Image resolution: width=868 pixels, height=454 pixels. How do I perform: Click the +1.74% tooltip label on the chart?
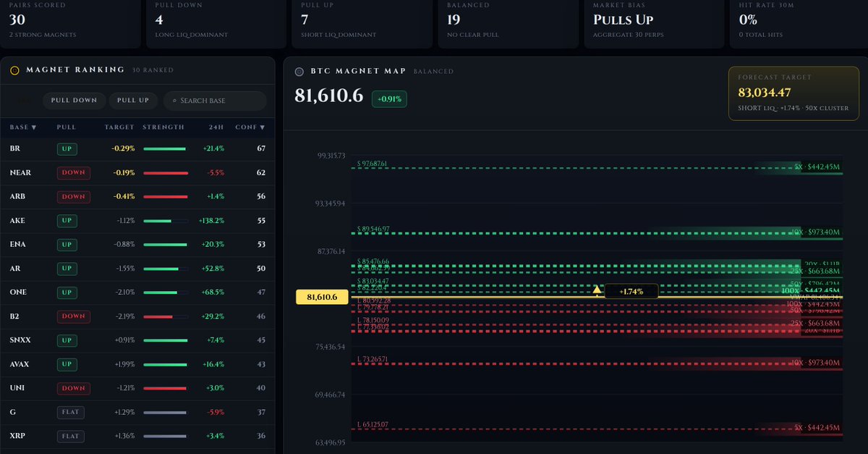tap(631, 291)
